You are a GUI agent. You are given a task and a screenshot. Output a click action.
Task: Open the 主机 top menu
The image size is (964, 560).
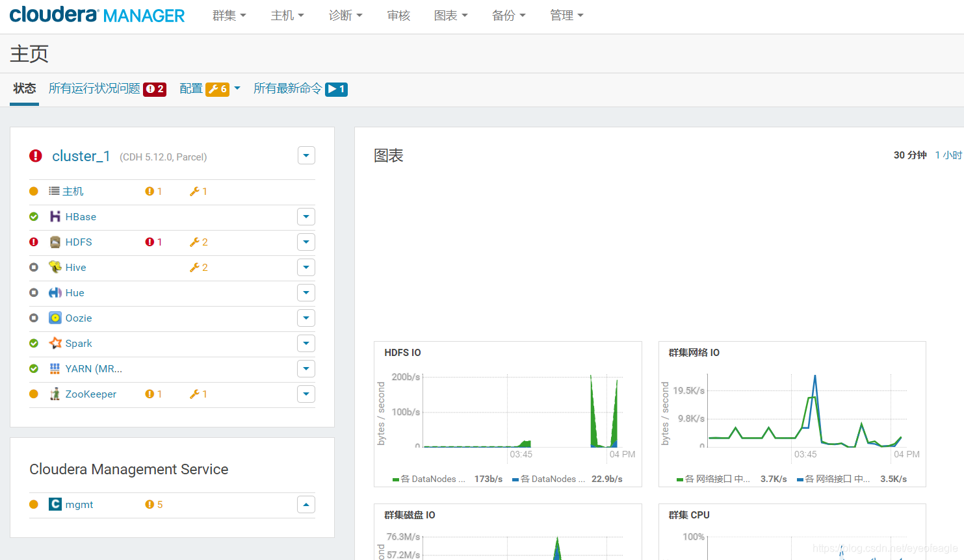coord(287,16)
